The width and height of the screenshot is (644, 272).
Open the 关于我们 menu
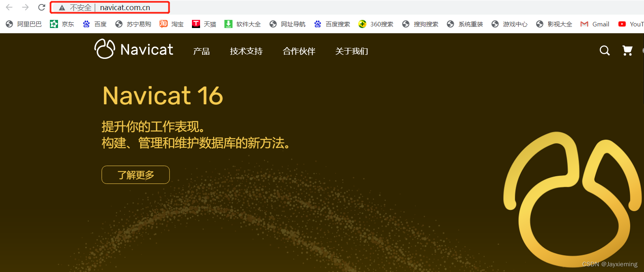(x=352, y=51)
